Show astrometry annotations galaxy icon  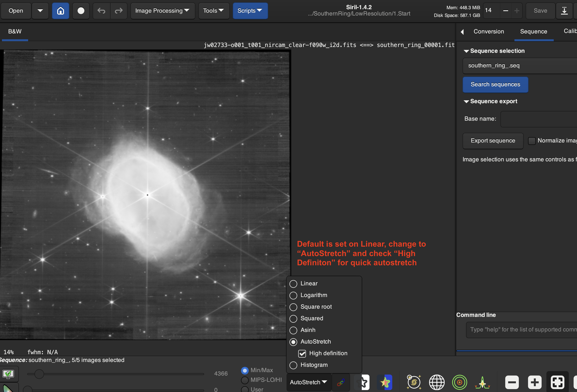pyautogui.click(x=413, y=382)
